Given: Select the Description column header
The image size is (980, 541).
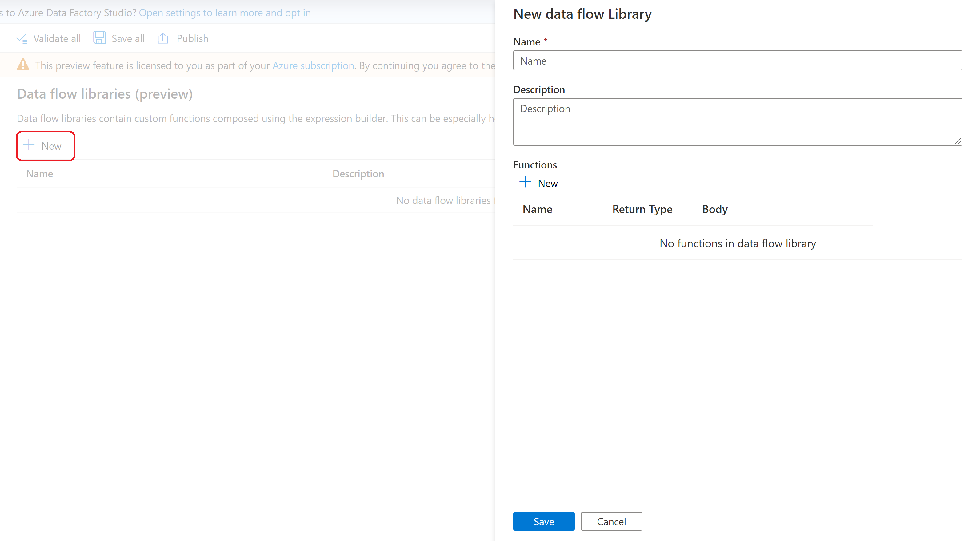Looking at the screenshot, I should (x=358, y=173).
